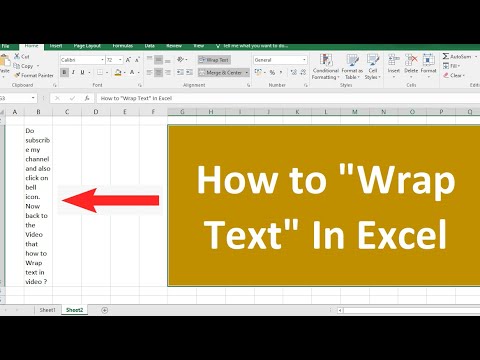Toggle Merge & Center
The height and width of the screenshot is (360, 480).
221,72
